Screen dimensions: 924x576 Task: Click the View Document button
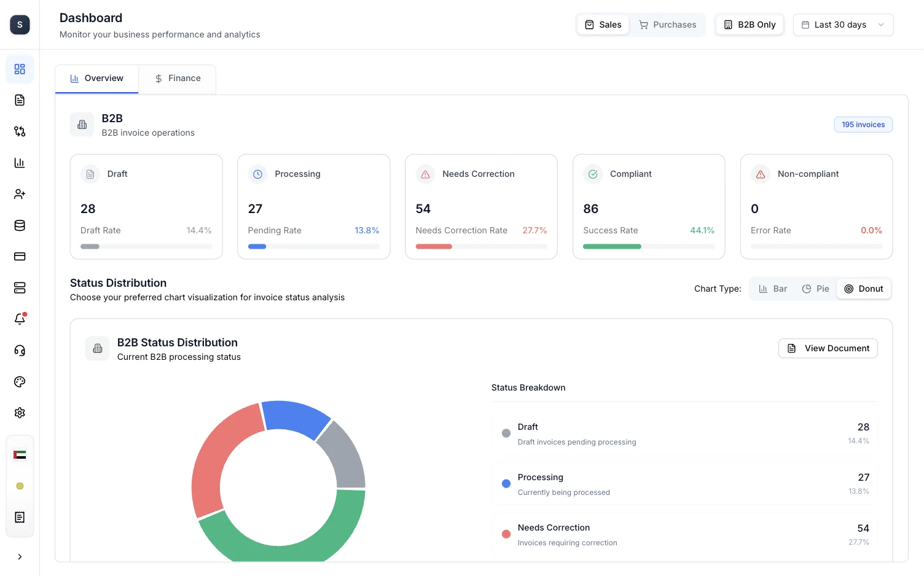(828, 348)
